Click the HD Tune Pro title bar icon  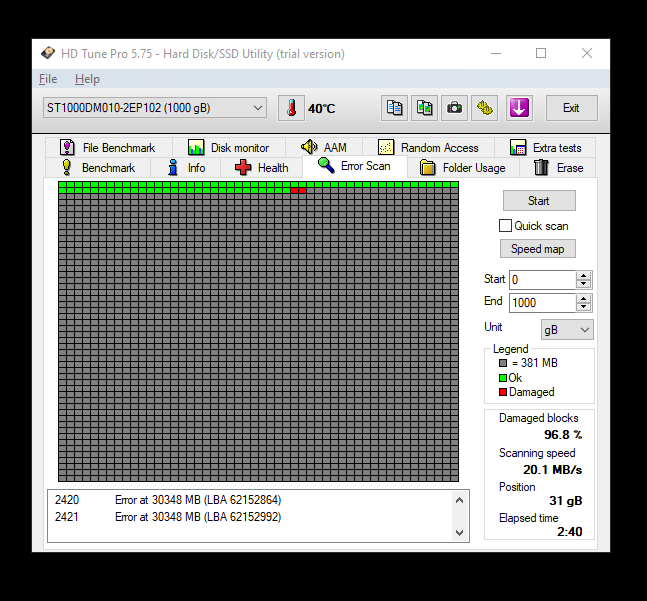point(48,53)
